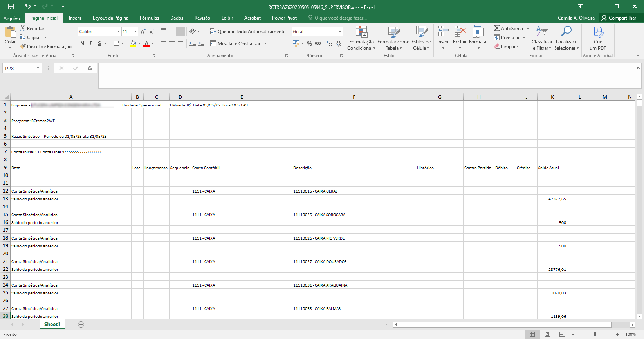Open the Arquivo menu
Viewport: 644px width, 339px height.
(12, 18)
